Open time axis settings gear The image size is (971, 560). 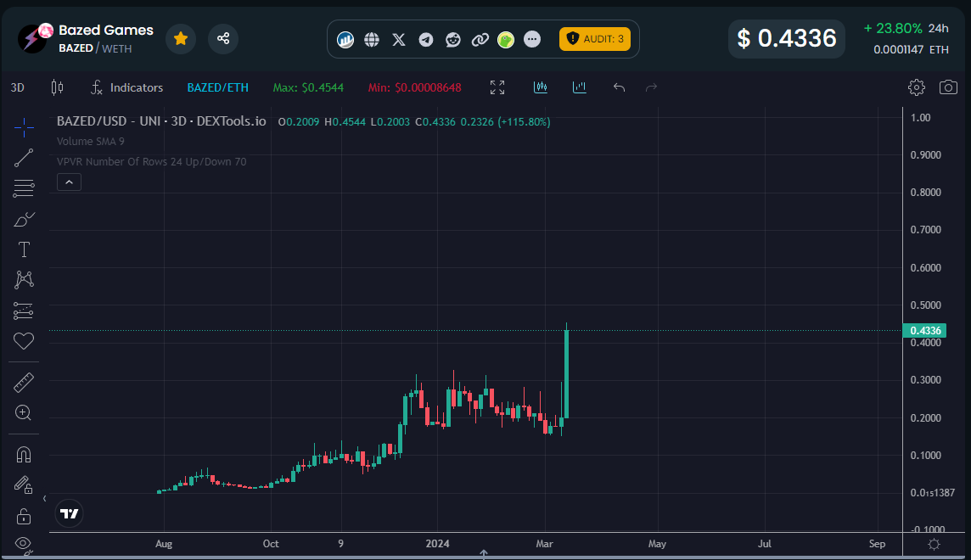[x=935, y=545]
